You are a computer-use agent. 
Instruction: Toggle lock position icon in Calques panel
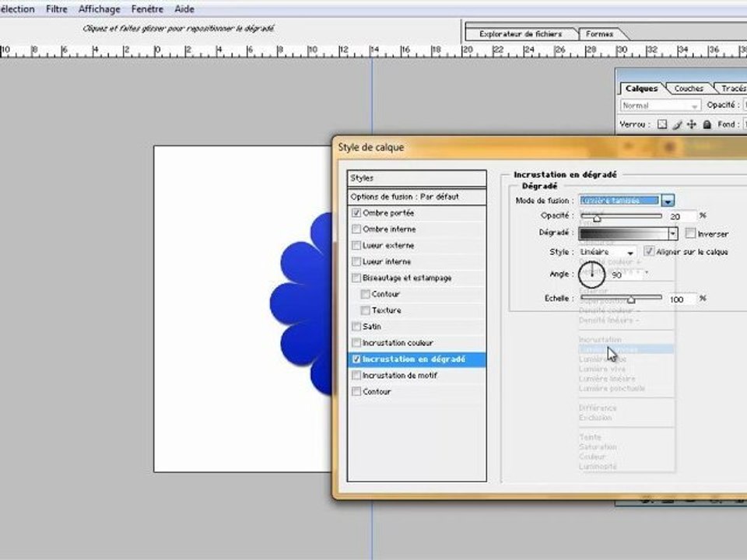pos(692,124)
